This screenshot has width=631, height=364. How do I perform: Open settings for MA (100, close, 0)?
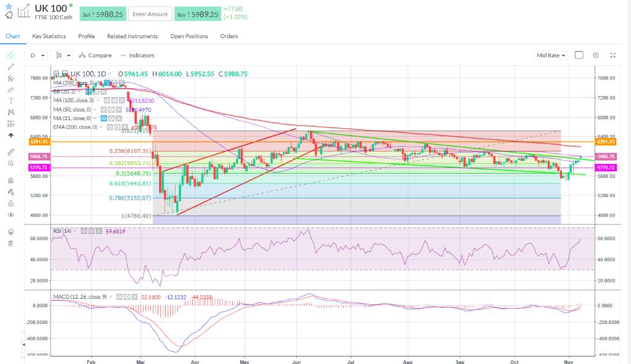pos(114,100)
